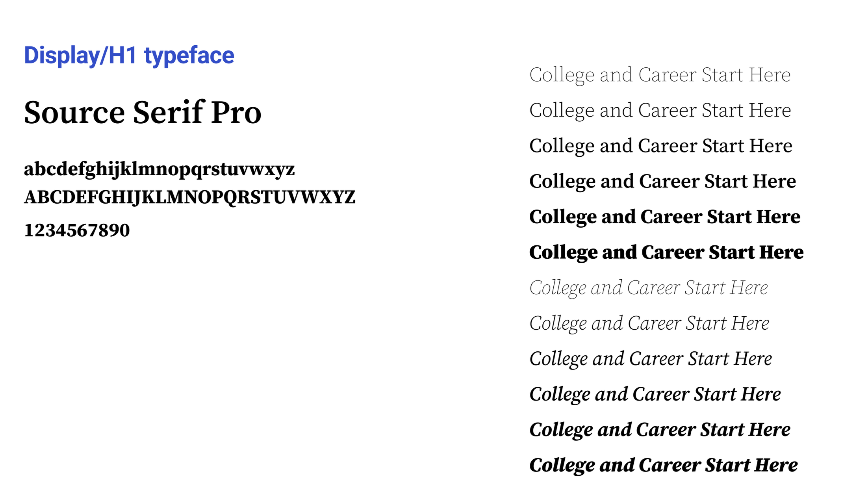Select the bold upright sample sentence
Viewport: 868px width, 488px height.
click(x=665, y=217)
